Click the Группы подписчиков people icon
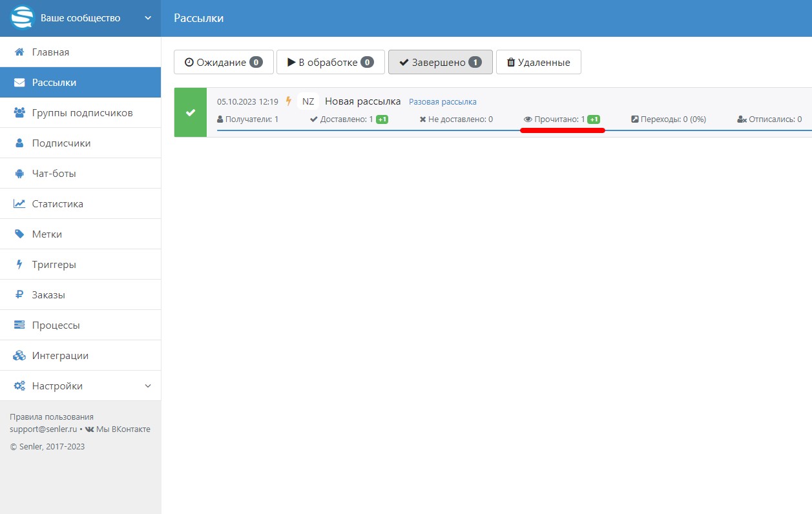The width and height of the screenshot is (812, 514). coord(19,113)
